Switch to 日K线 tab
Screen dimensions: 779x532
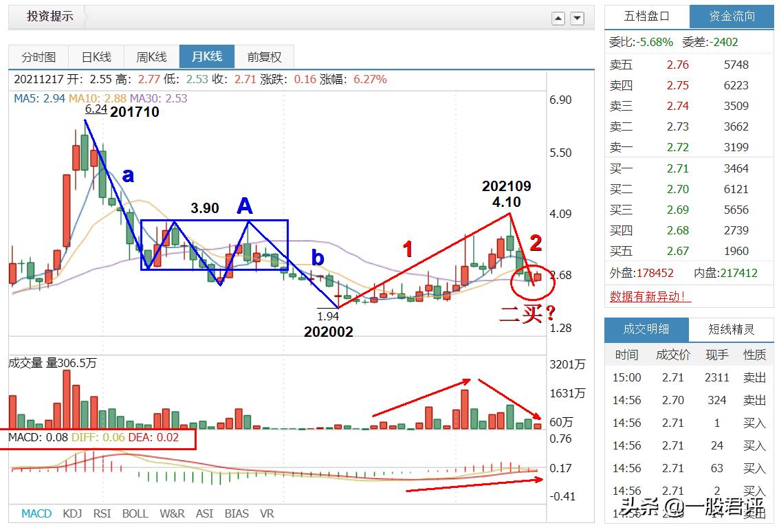96,57
